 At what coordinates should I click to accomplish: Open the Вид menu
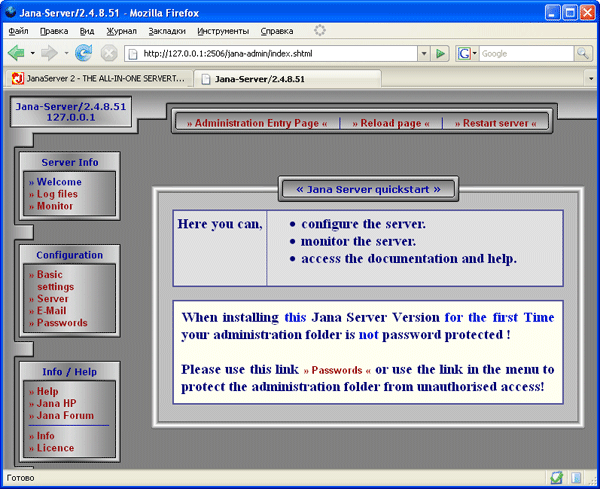87,31
